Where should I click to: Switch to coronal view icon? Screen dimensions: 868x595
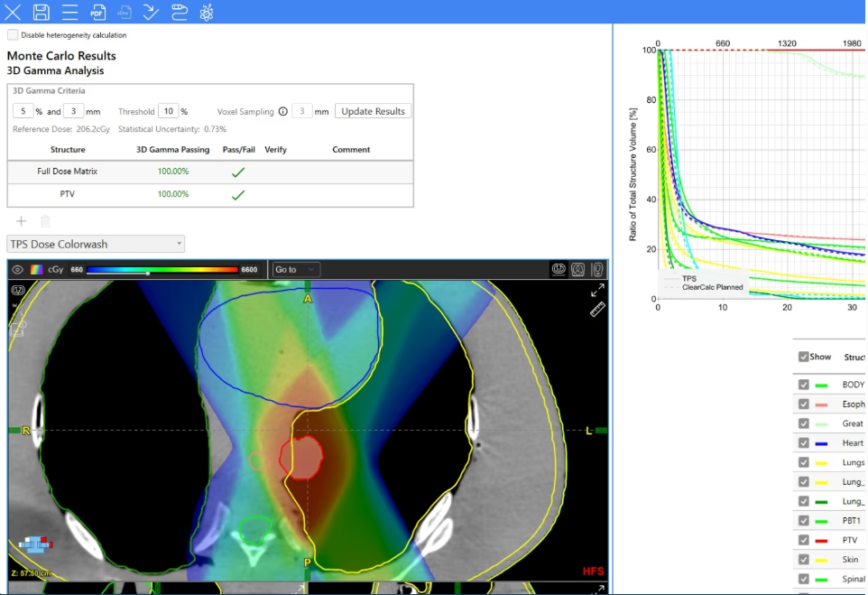pos(578,269)
